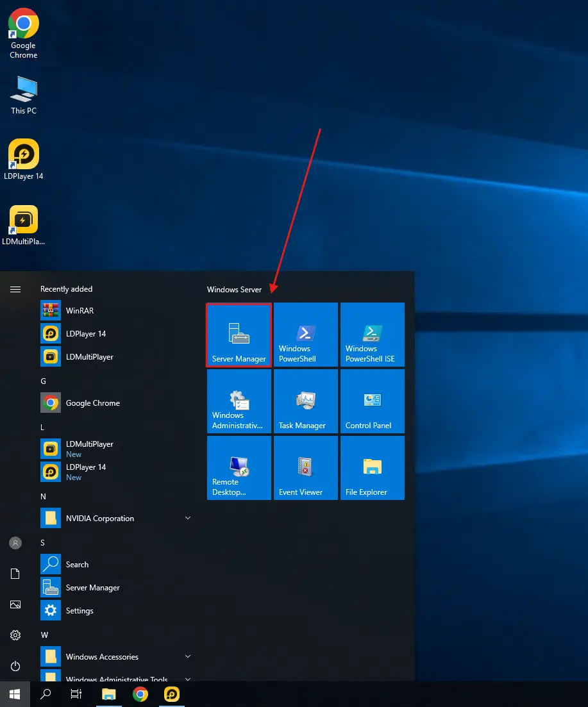Open Task View on the taskbar
The image size is (588, 707).
click(x=76, y=694)
